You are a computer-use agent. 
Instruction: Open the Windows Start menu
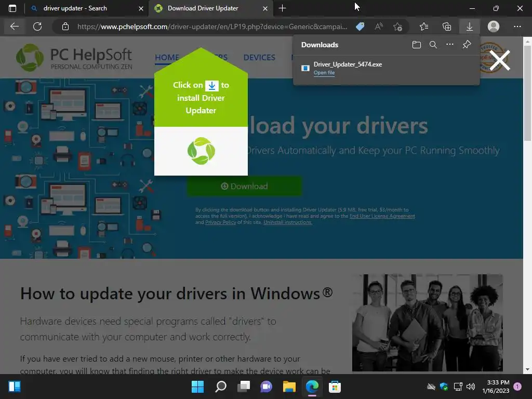click(x=198, y=387)
